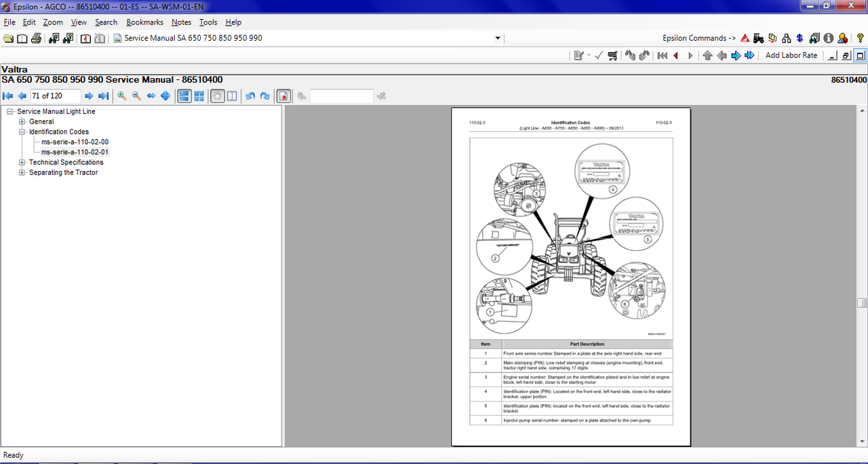Expand the General tree node
The image size is (868, 464).
point(22,122)
